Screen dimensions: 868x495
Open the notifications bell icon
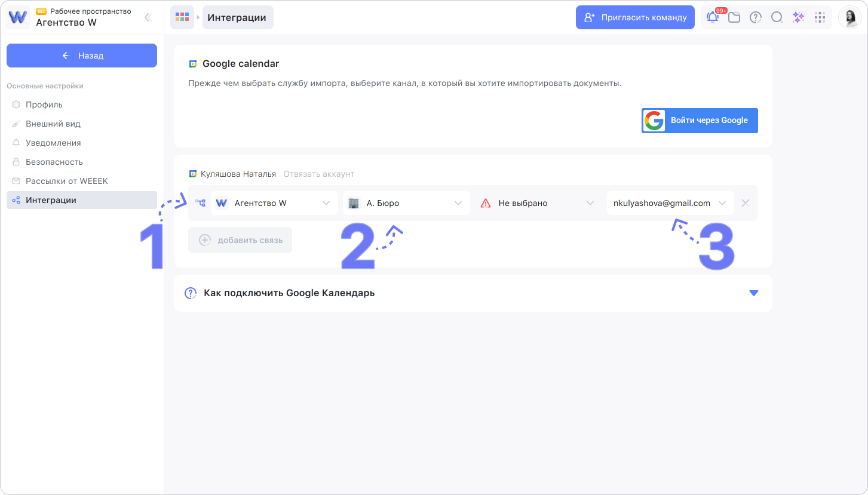(x=712, y=17)
